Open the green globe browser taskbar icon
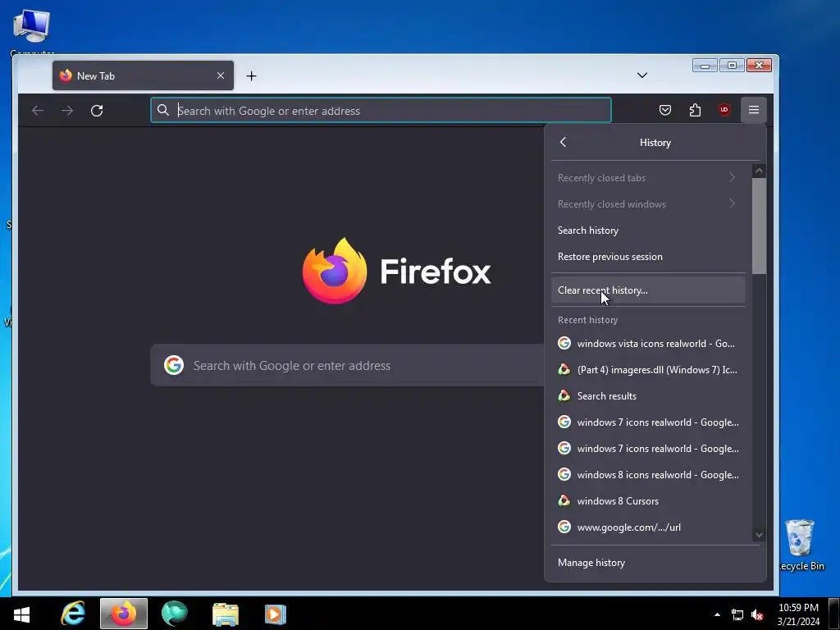The width and height of the screenshot is (840, 630). pos(175,614)
